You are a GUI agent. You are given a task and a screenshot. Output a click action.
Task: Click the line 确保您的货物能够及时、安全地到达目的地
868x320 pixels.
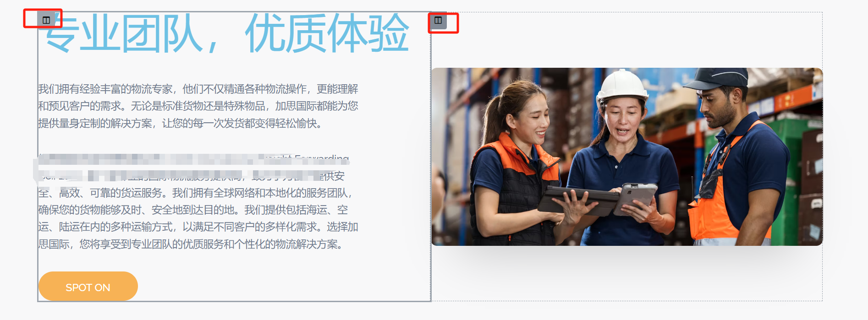coord(193,210)
